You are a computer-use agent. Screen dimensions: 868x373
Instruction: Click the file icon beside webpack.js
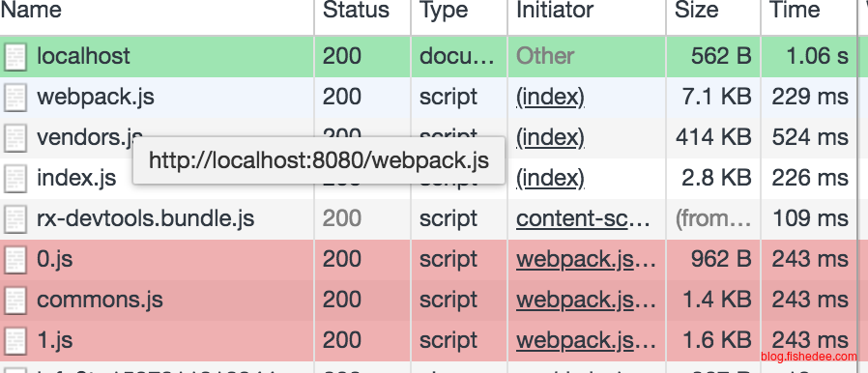[14, 98]
